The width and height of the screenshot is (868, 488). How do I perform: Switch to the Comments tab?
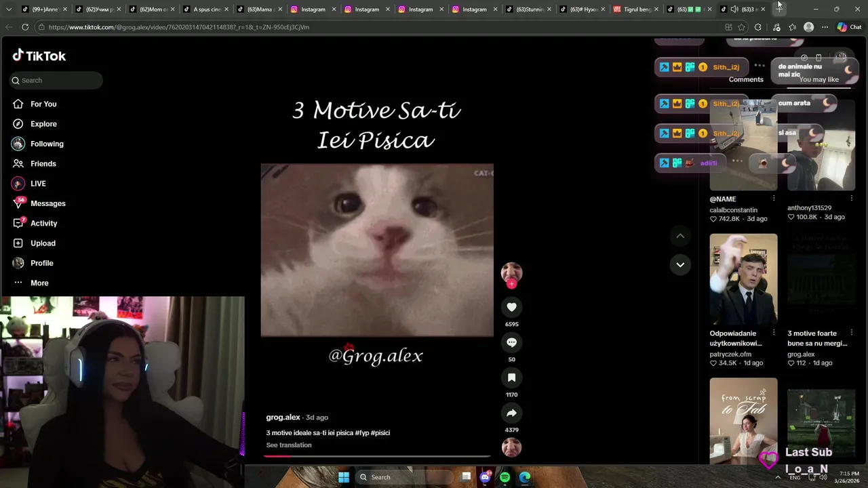pyautogui.click(x=746, y=79)
